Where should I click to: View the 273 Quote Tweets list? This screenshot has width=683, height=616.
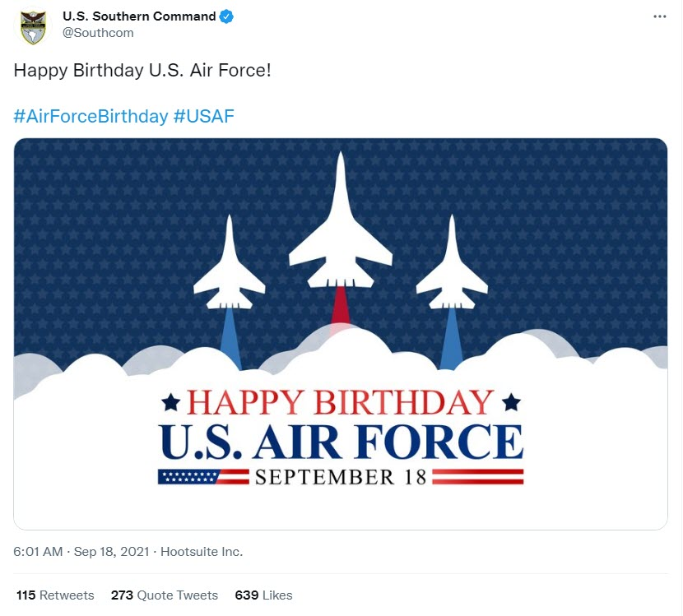tap(164, 595)
